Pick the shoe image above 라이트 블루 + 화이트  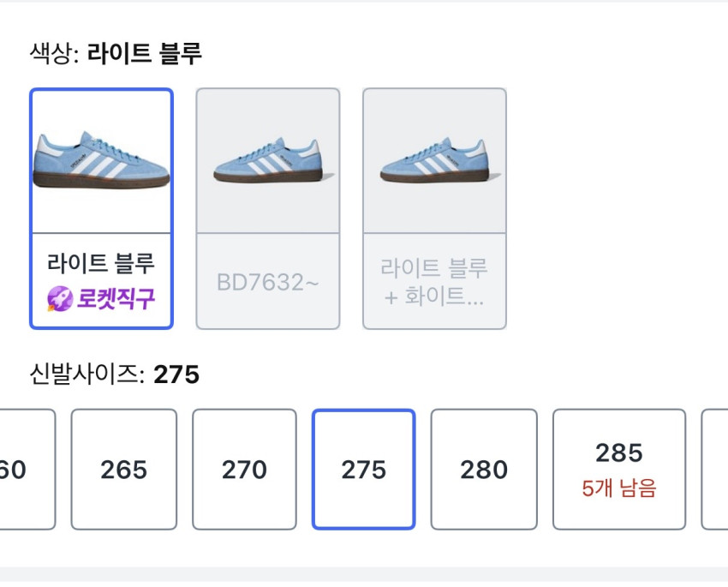click(434, 161)
